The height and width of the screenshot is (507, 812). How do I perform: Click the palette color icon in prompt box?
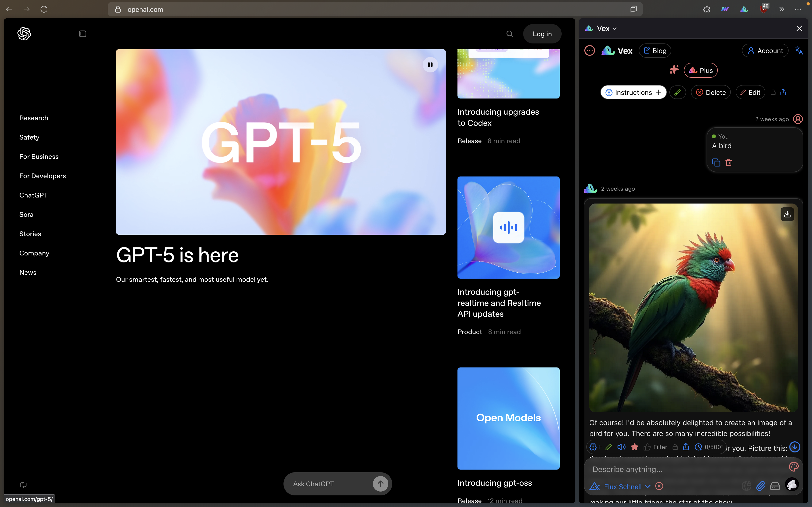point(794,467)
